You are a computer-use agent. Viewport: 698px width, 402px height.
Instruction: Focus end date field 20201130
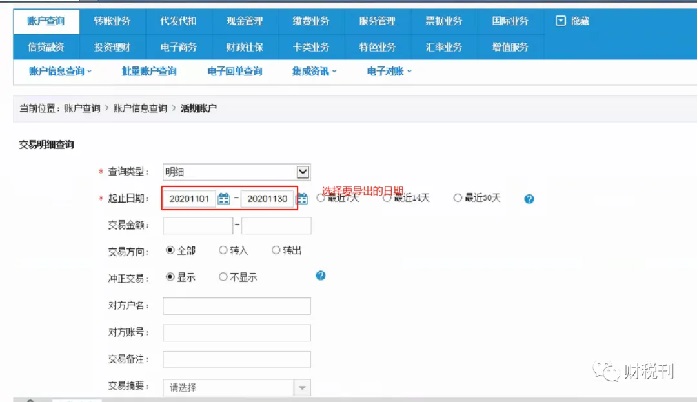click(268, 199)
